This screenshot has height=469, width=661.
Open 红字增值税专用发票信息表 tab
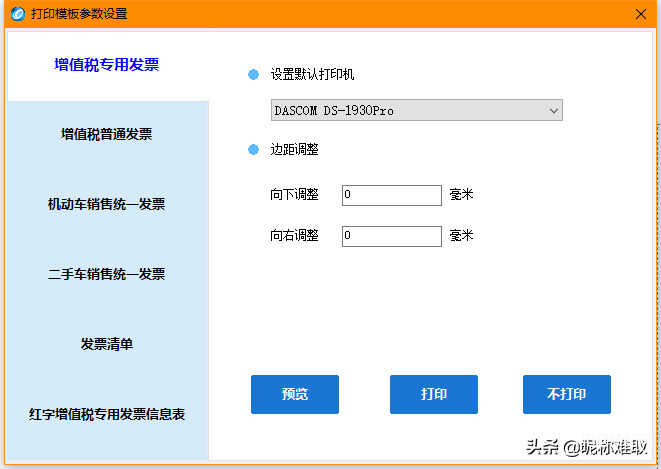107,414
